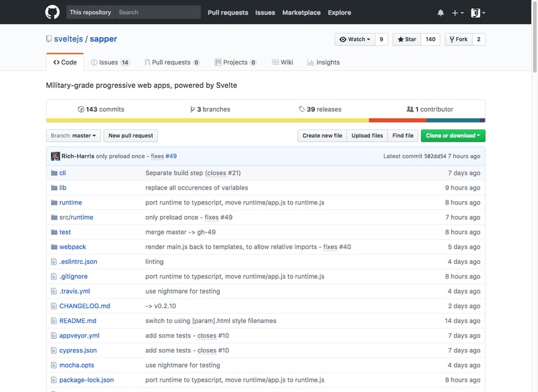This screenshot has height=392, width=538.
Task: Open commit 'replace all occurences of variables'
Action: pyautogui.click(x=197, y=188)
